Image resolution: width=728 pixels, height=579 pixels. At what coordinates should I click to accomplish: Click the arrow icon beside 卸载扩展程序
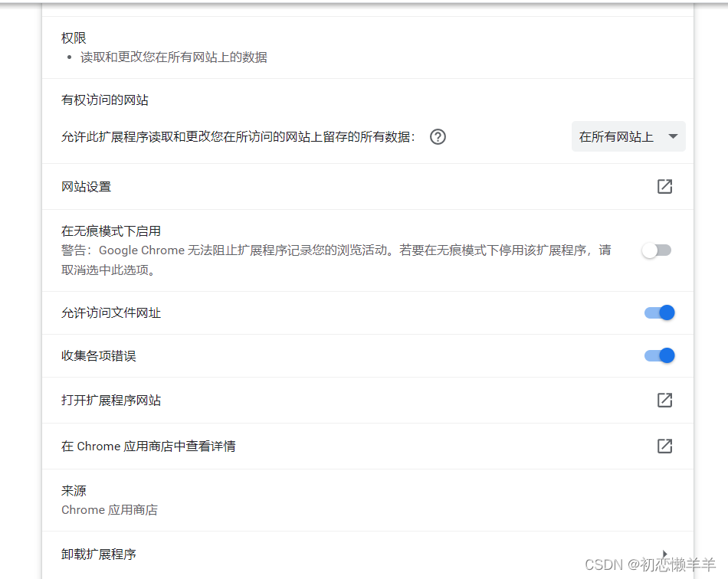[664, 554]
